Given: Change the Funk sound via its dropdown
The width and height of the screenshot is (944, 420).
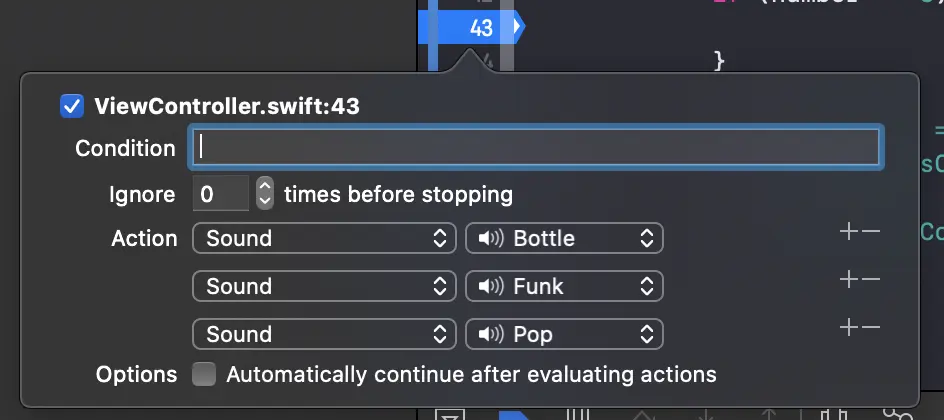Looking at the screenshot, I should [x=564, y=286].
